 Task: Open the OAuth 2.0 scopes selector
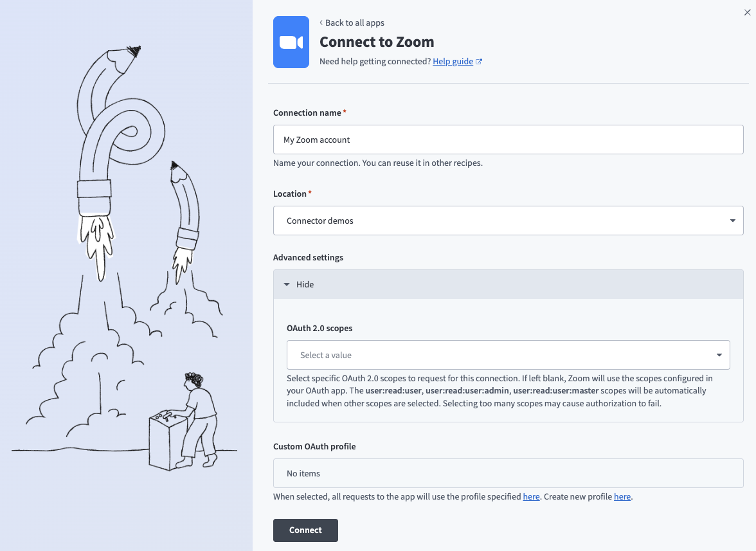click(x=508, y=354)
